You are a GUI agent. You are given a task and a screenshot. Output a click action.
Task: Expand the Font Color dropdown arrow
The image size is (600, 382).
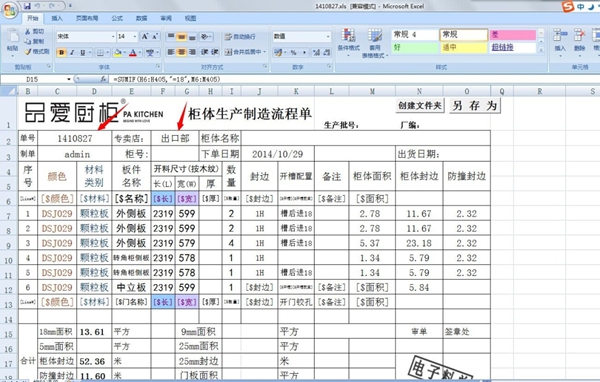140,52
